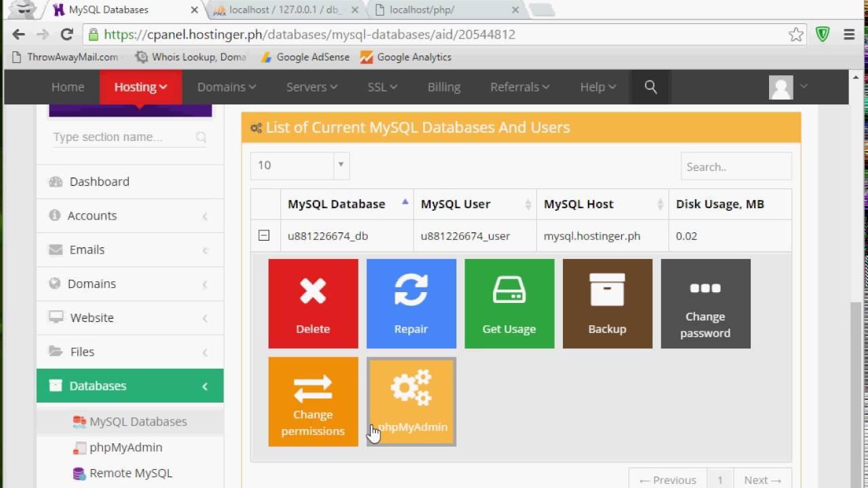
Task: Collapse the Databases sidebar section
Action: 130,386
